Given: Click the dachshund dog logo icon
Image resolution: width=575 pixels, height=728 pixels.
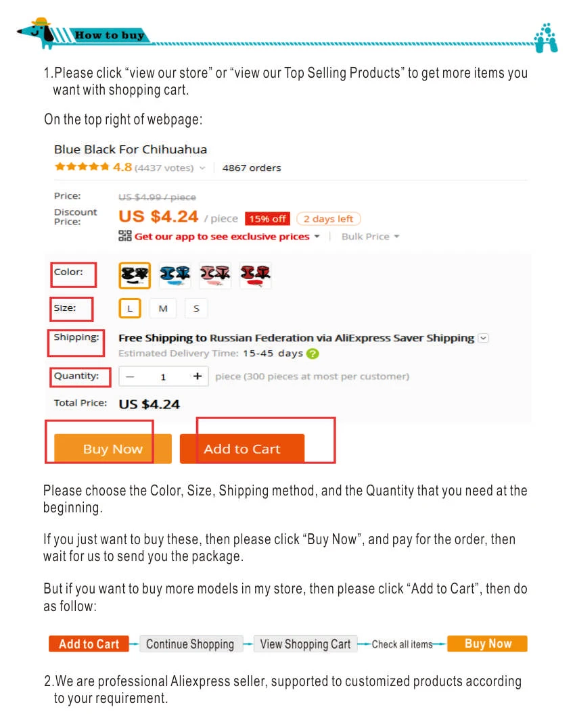Looking at the screenshot, I should click(37, 32).
